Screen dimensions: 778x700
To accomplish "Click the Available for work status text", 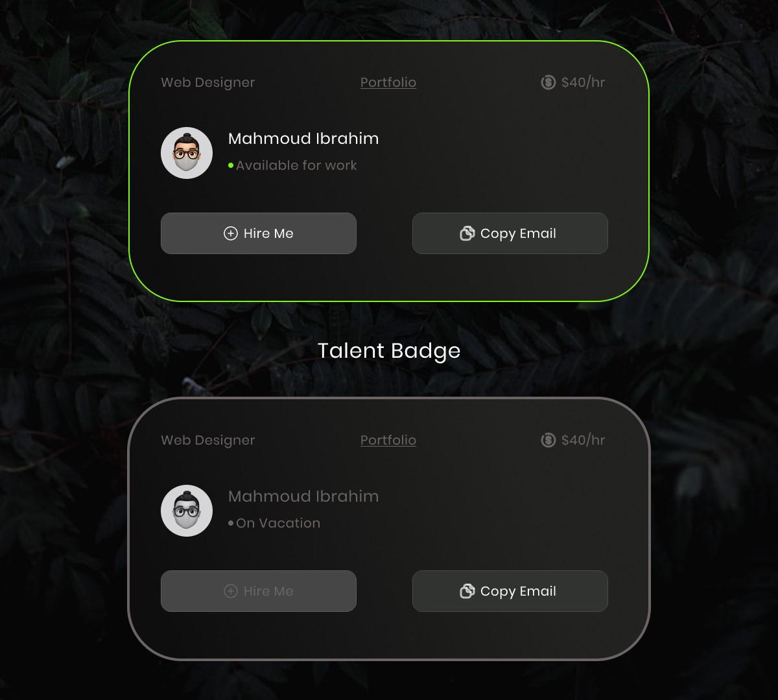I will [296, 165].
